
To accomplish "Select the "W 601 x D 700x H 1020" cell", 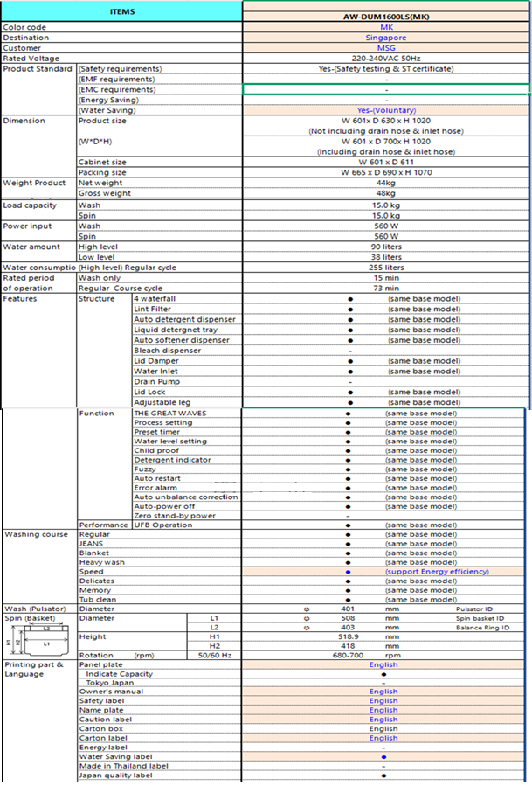I will [x=386, y=142].
